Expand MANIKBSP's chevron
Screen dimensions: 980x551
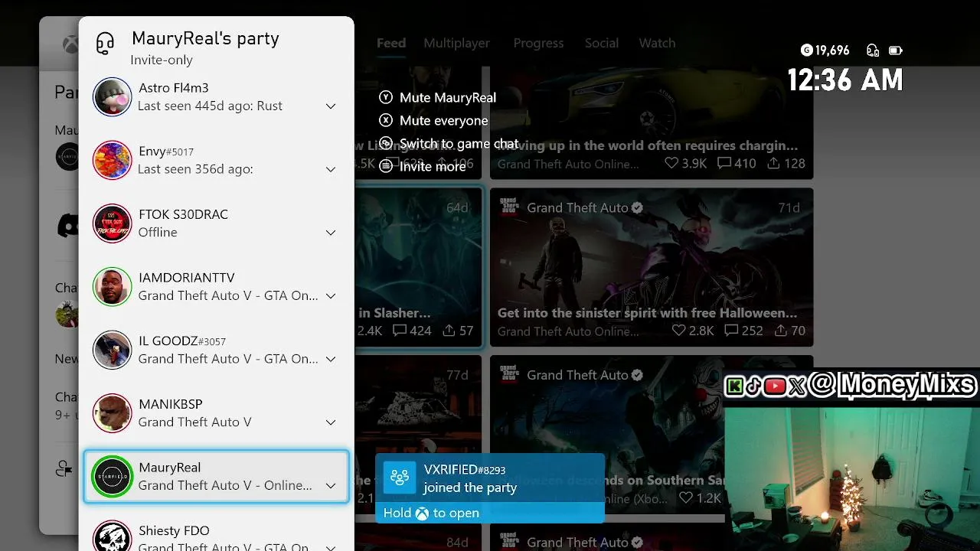click(331, 422)
